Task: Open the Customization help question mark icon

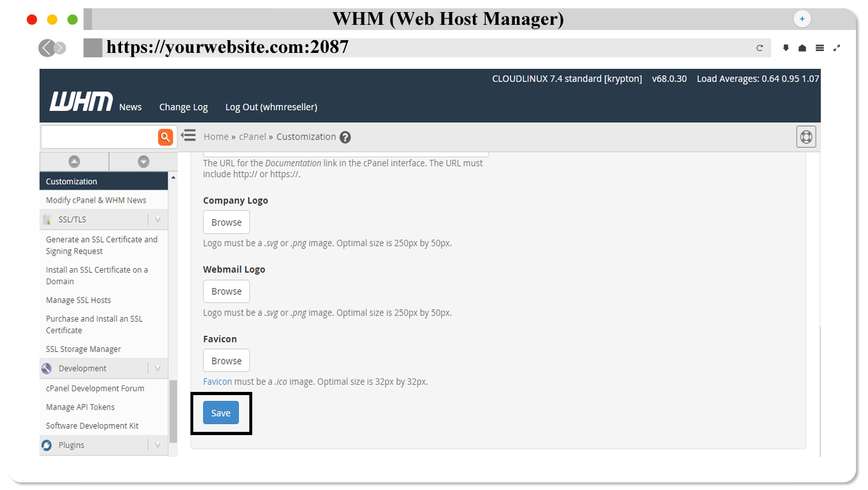Action: tap(345, 137)
